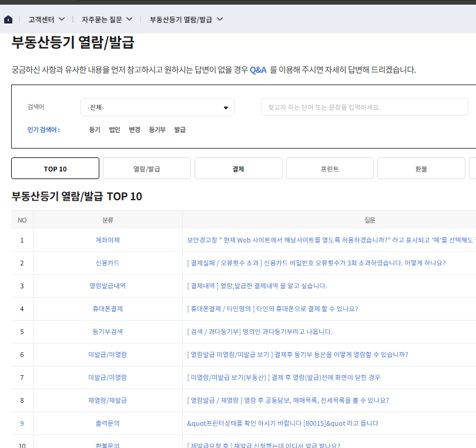This screenshot has height=448, width=476.
Task: Expand the 고객센터 breadcrumb dropdown
Action: [x=46, y=19]
